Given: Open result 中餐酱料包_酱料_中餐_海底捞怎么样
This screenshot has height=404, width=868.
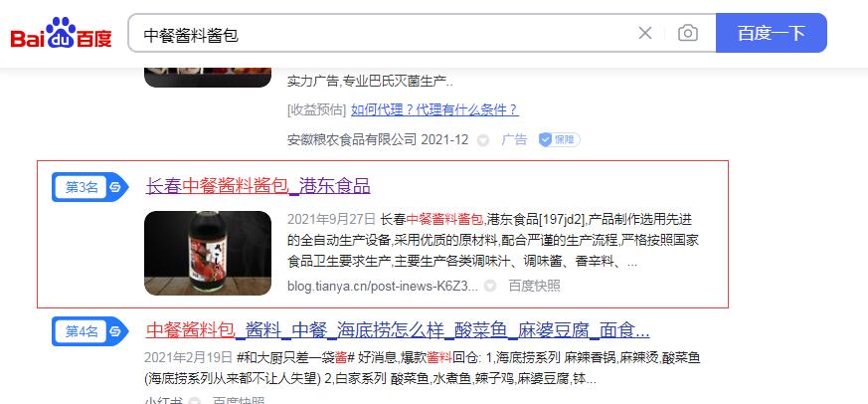Looking at the screenshot, I should (x=398, y=330).
